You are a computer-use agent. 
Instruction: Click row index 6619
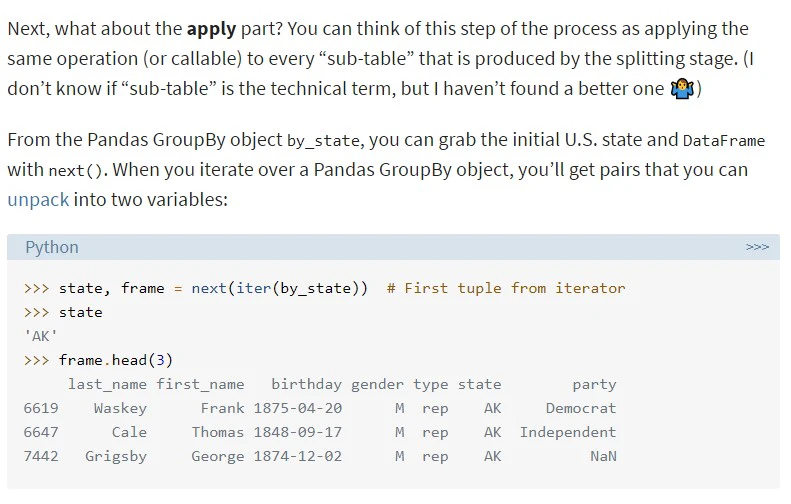tap(41, 408)
